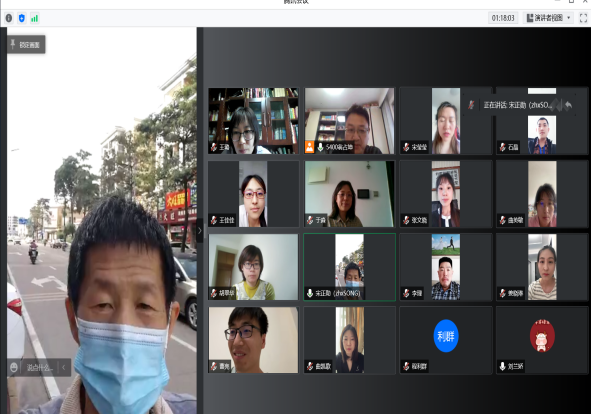Click the reply arrow on speaking banner

(x=568, y=105)
